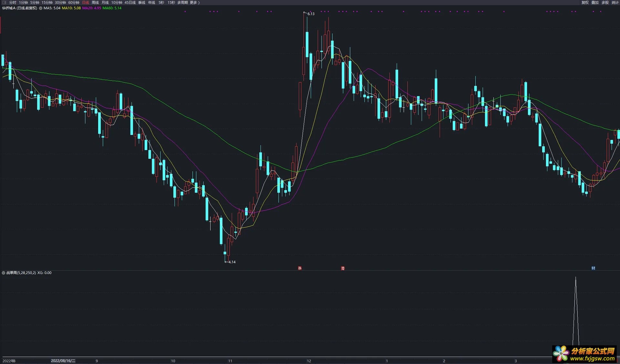Switch to 月线 monthly chart

[105, 3]
